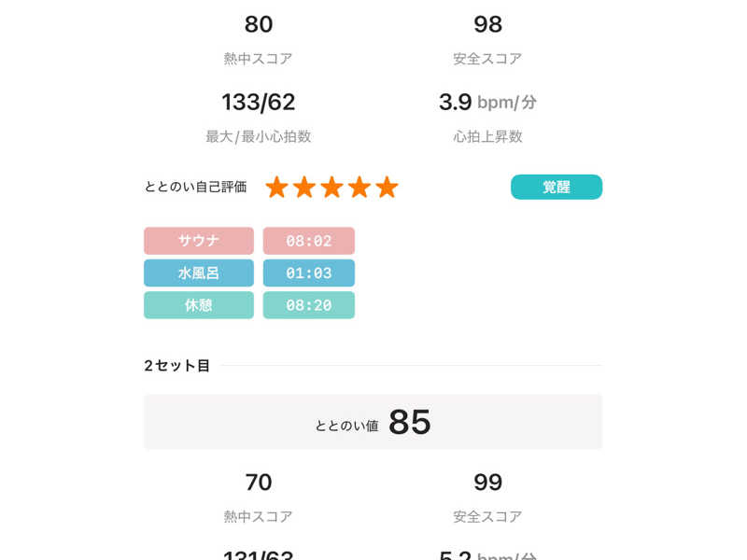This screenshot has width=747, height=560.
Task: Click the first orange rating star
Action: click(276, 188)
